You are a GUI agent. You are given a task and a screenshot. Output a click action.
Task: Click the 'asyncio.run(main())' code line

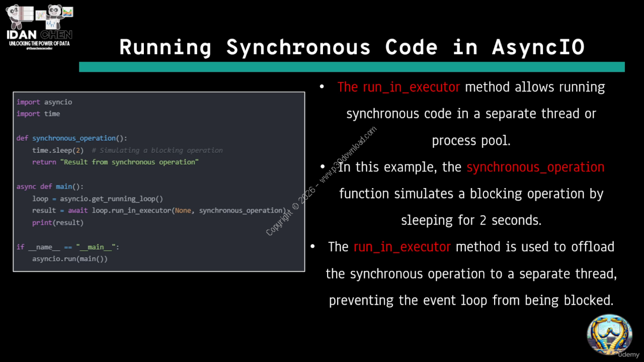coord(70,259)
